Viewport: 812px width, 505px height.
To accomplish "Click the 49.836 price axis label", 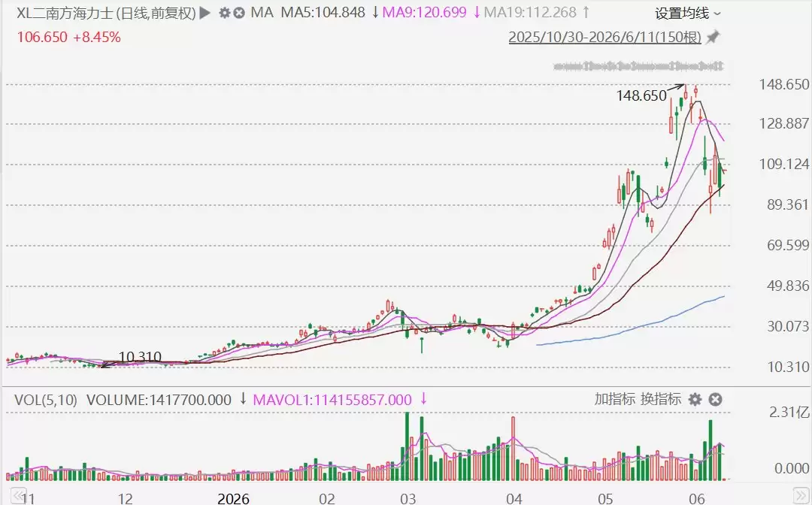I will [x=788, y=286].
